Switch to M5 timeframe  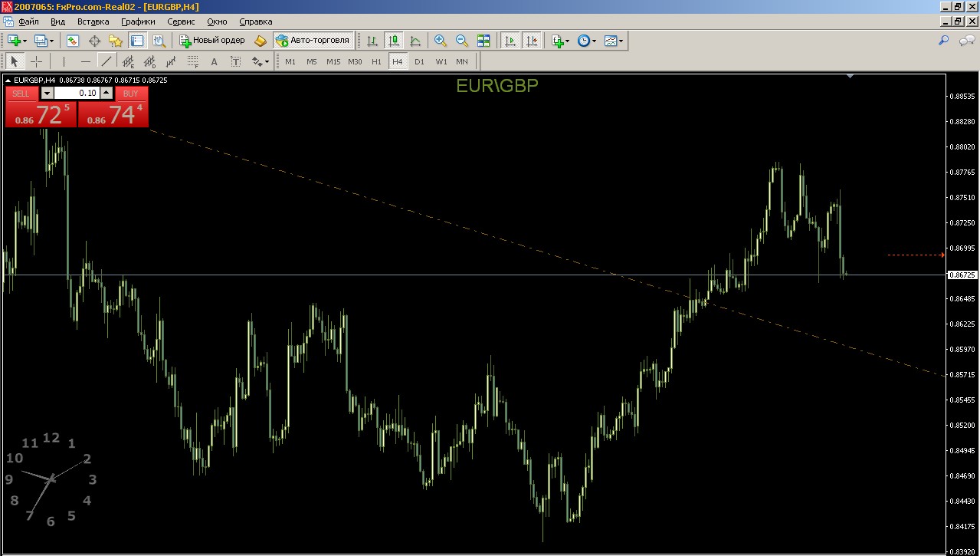[x=312, y=61]
